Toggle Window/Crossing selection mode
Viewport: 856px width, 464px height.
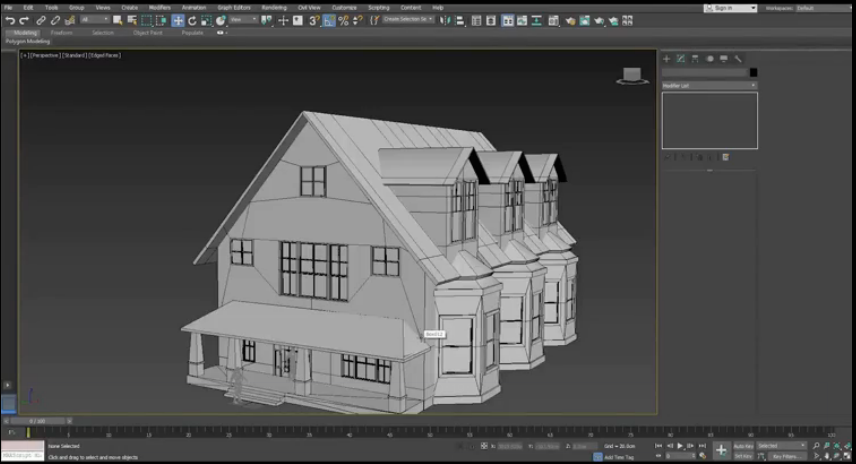click(x=161, y=21)
